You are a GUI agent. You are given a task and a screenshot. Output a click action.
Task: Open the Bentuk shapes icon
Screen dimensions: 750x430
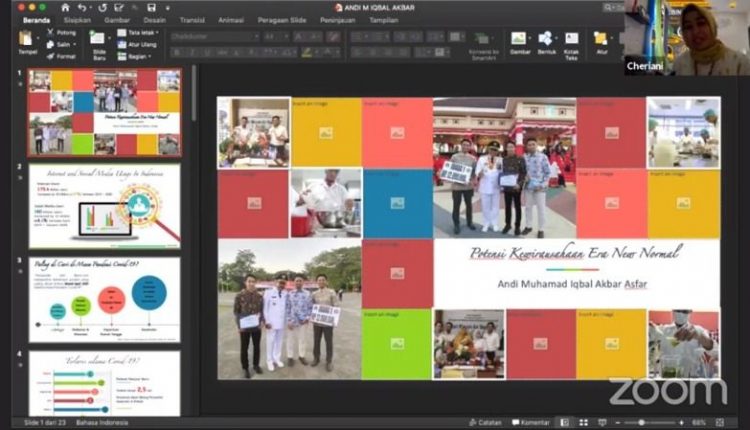[545, 38]
